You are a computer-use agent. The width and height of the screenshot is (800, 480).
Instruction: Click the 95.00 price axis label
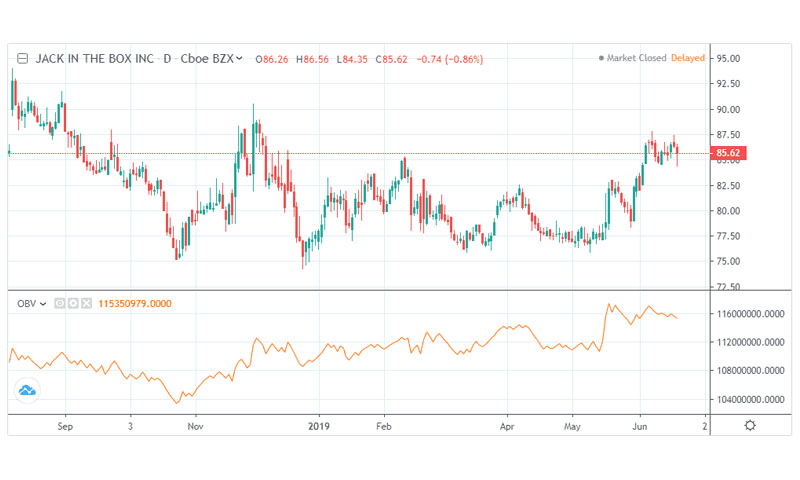click(729, 59)
